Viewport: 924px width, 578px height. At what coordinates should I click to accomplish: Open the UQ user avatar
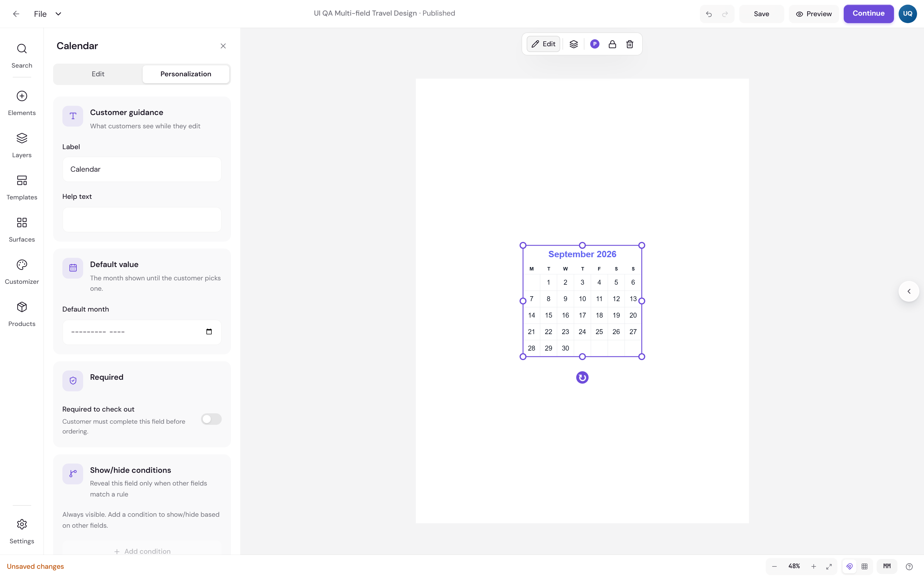908,14
